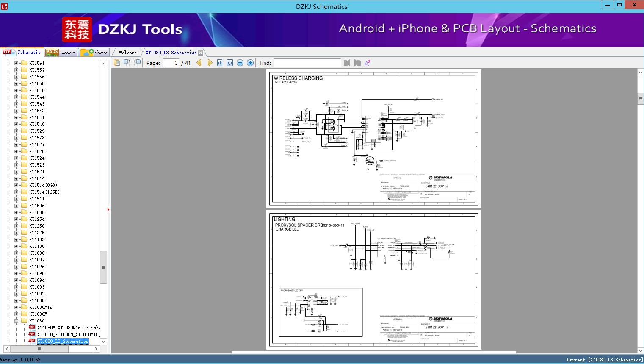Screen dimensions: 644x364
Task: Click the find previous icon
Action: click(347, 63)
